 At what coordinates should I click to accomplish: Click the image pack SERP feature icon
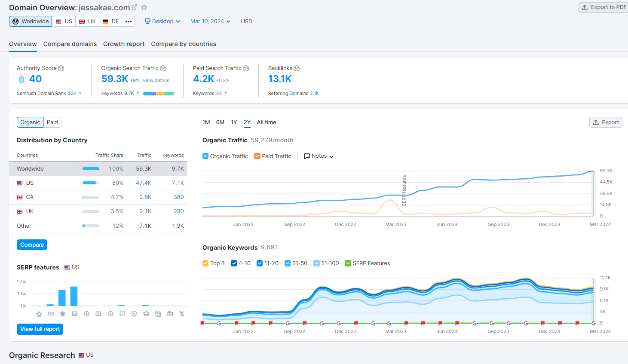tap(75, 314)
